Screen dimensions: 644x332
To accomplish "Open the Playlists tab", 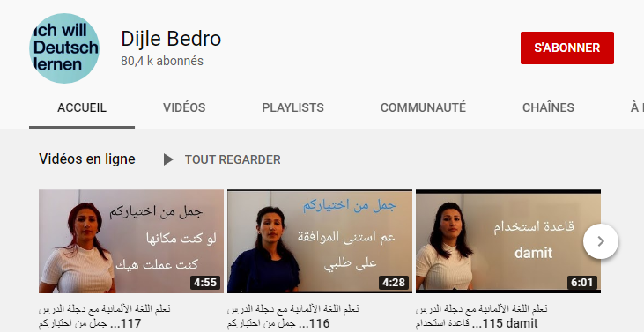I will (292, 107).
